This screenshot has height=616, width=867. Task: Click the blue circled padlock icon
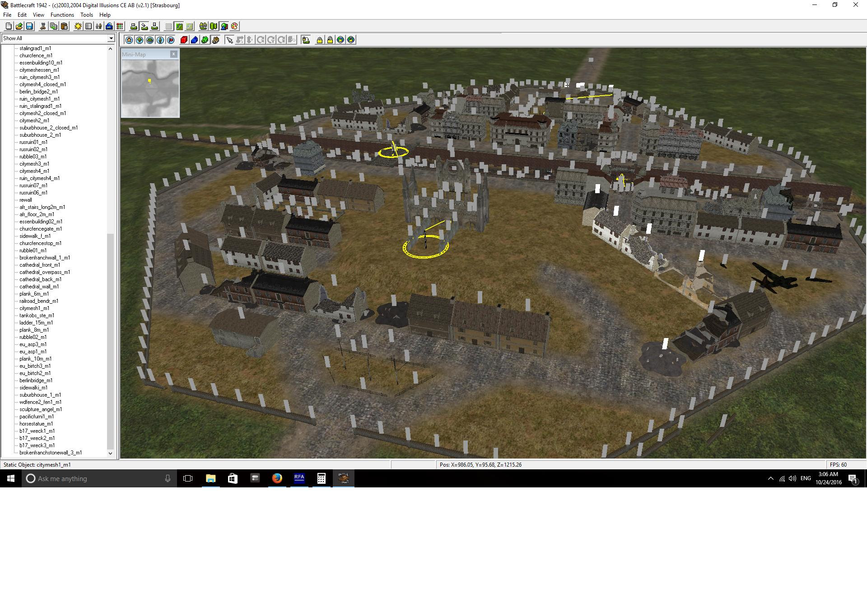[351, 40]
